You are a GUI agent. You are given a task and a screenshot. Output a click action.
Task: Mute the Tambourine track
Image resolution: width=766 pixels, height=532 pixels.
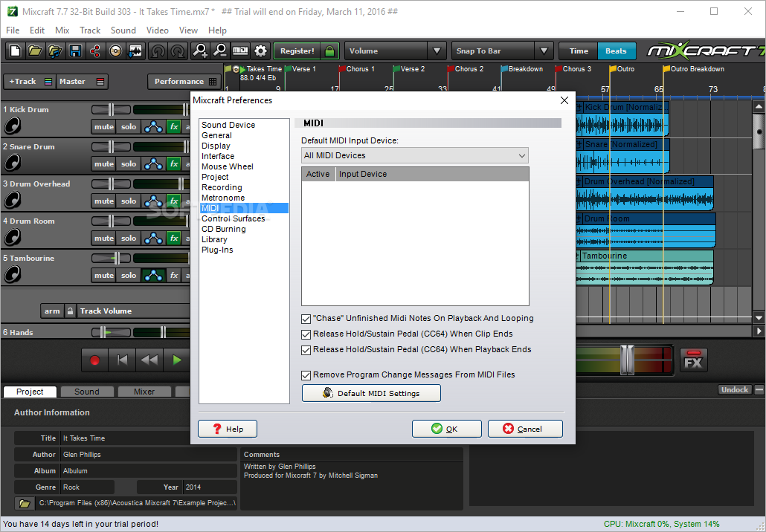[x=103, y=275]
